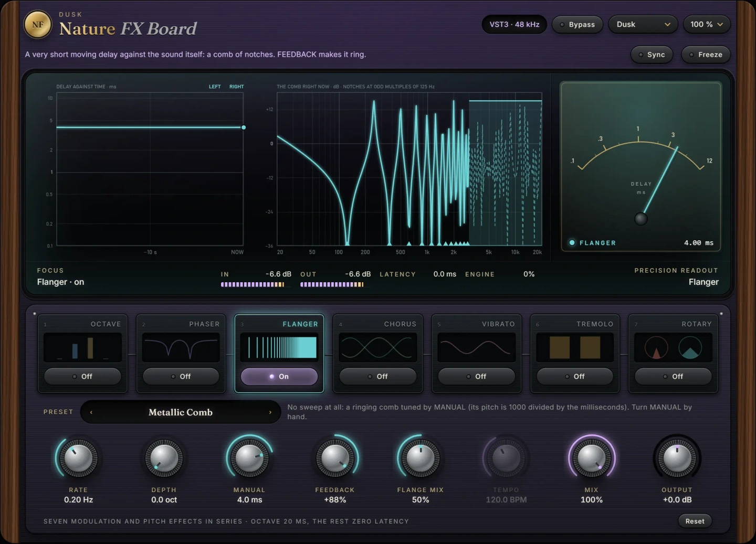Click the TEMPO knob

(506, 458)
